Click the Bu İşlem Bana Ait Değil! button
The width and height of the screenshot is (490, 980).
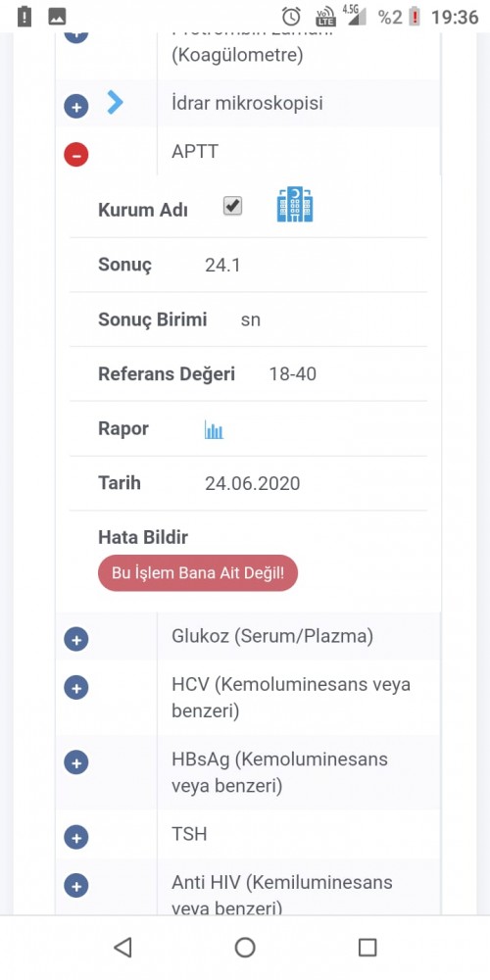click(x=198, y=572)
